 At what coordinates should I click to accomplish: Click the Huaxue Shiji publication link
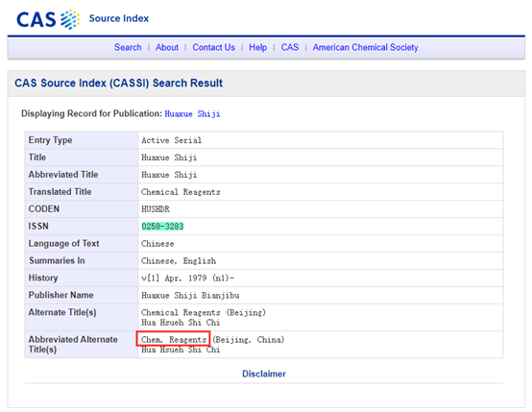point(192,113)
